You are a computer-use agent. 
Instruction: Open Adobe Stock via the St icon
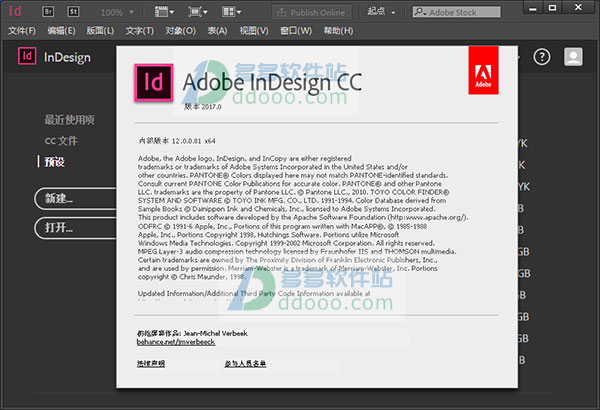coord(73,11)
